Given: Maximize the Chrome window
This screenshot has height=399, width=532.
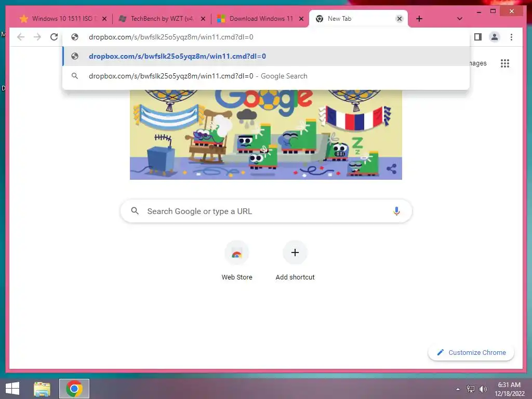Looking at the screenshot, I should click(x=493, y=11).
